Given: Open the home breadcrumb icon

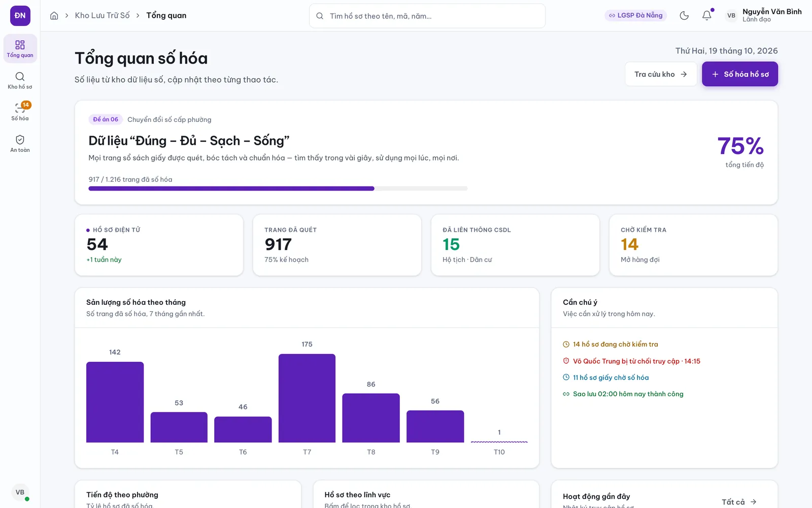Looking at the screenshot, I should click(54, 16).
